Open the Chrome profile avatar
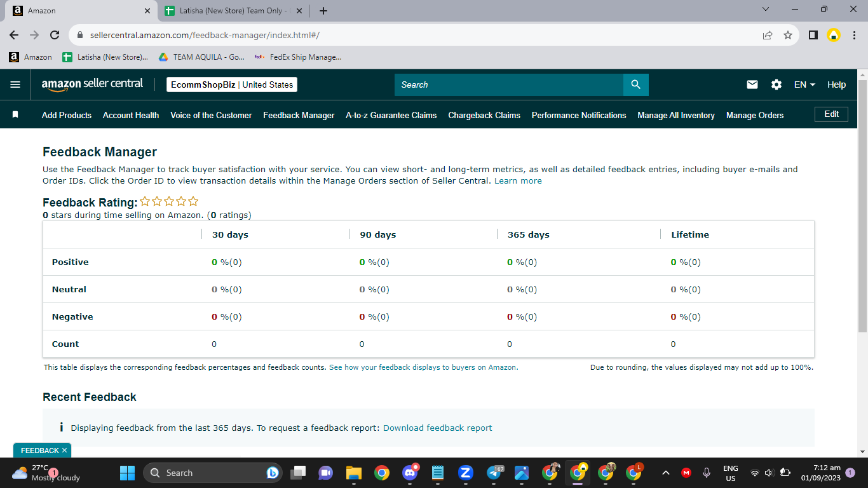Viewport: 868px width, 488px height. coord(834,35)
